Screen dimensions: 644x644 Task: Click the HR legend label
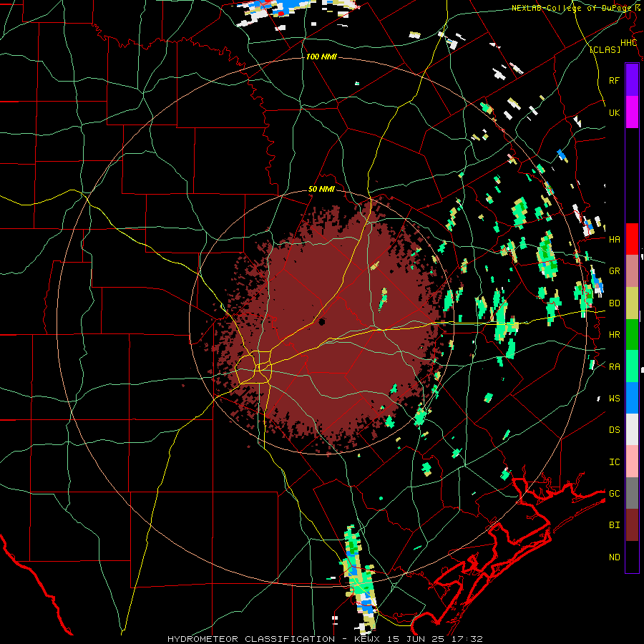point(615,335)
